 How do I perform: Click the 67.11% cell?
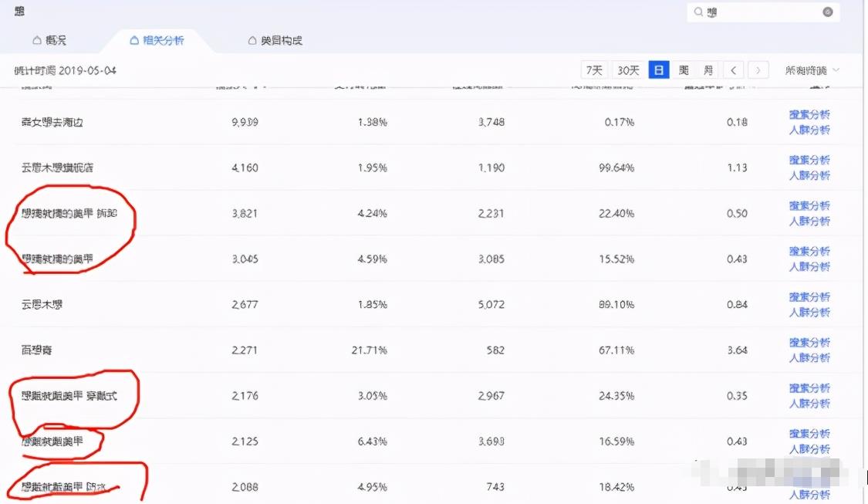(616, 350)
